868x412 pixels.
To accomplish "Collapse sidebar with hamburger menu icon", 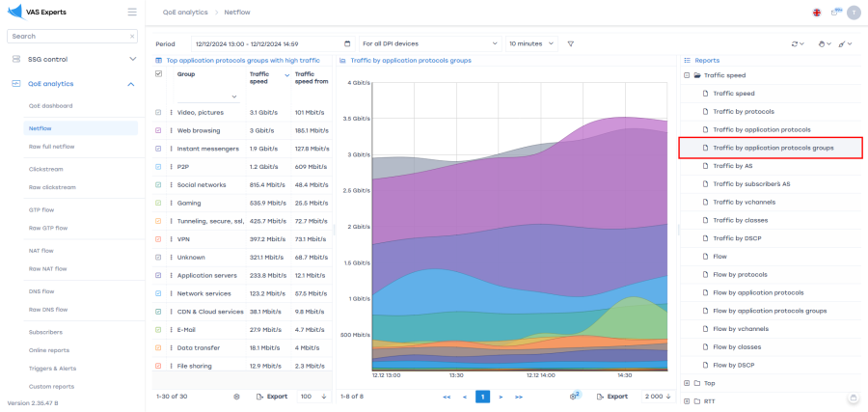I will pos(131,12).
